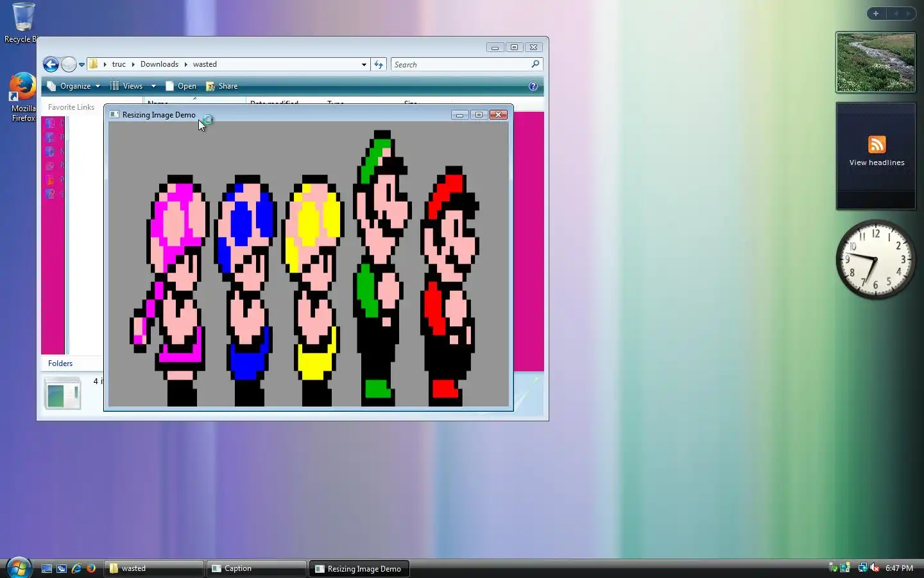Expand the Views dropdown arrow
Screen dimensions: 924x578
[x=153, y=86]
